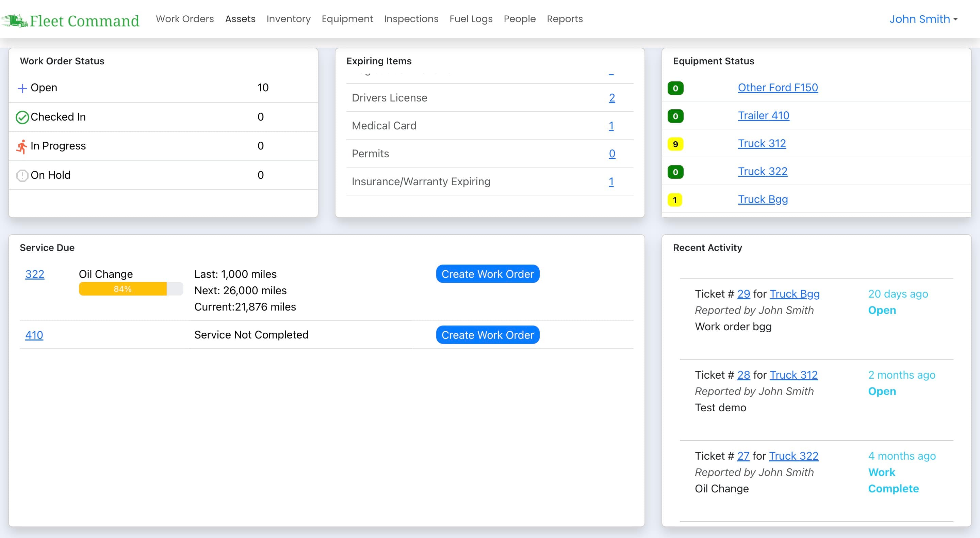Click the 84% Oil Change progress bar
Viewport: 980px width, 538px height.
tap(131, 289)
